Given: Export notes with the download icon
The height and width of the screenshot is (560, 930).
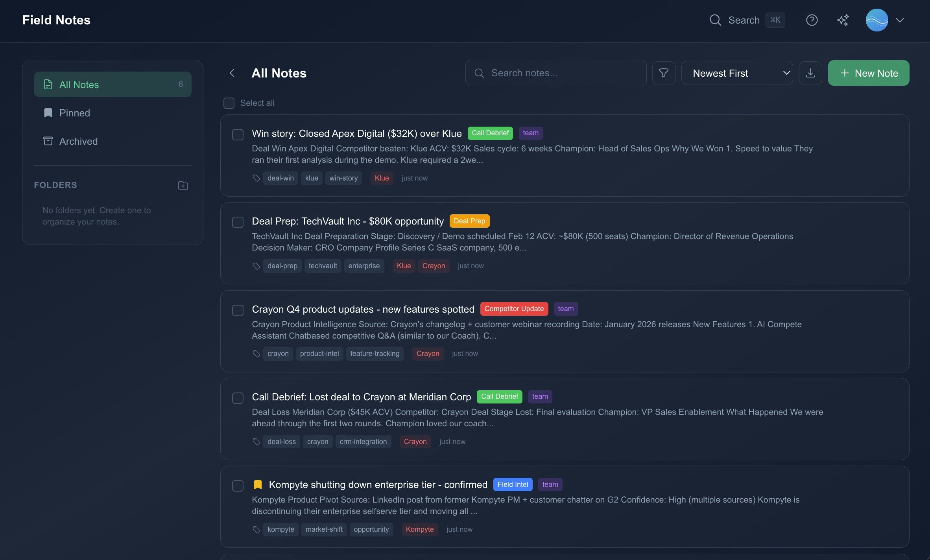Looking at the screenshot, I should tap(810, 73).
